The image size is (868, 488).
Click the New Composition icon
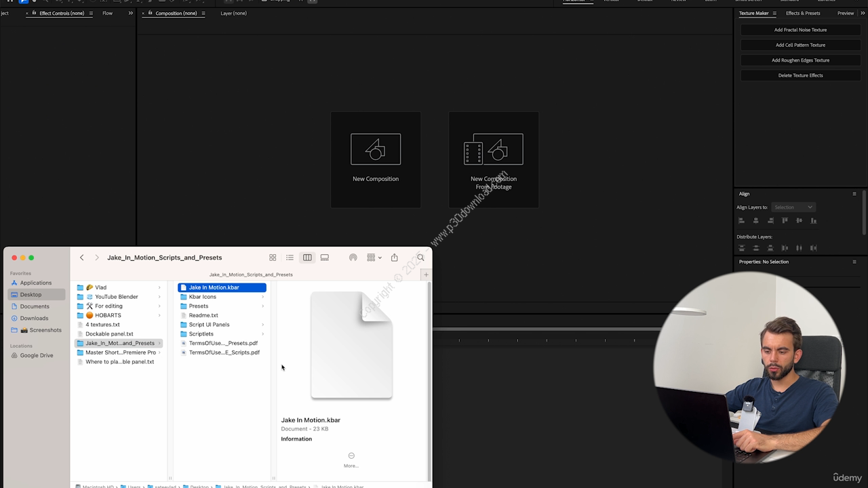[x=375, y=150]
